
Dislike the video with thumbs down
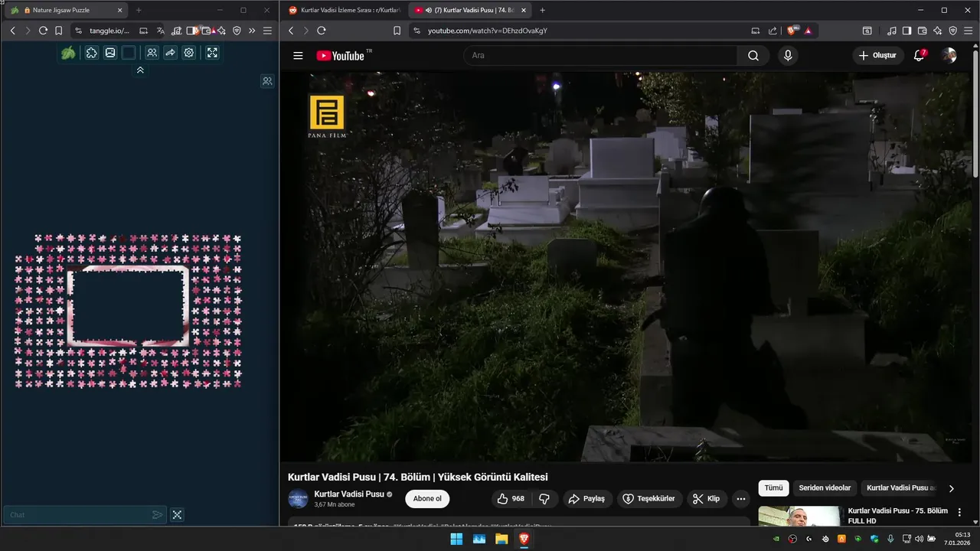pos(544,499)
